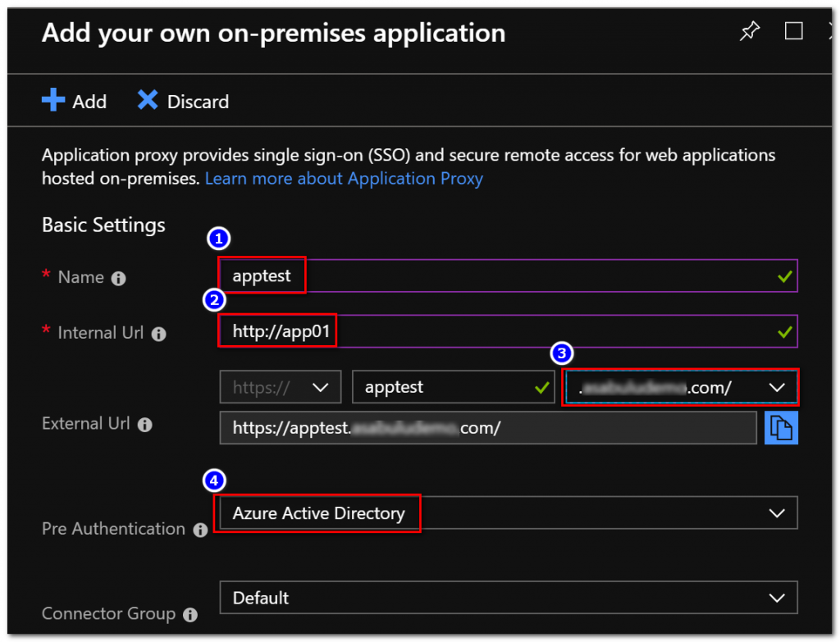This screenshot has width=840, height=642.
Task: Open the https:// protocol dropdown
Action: 281,386
